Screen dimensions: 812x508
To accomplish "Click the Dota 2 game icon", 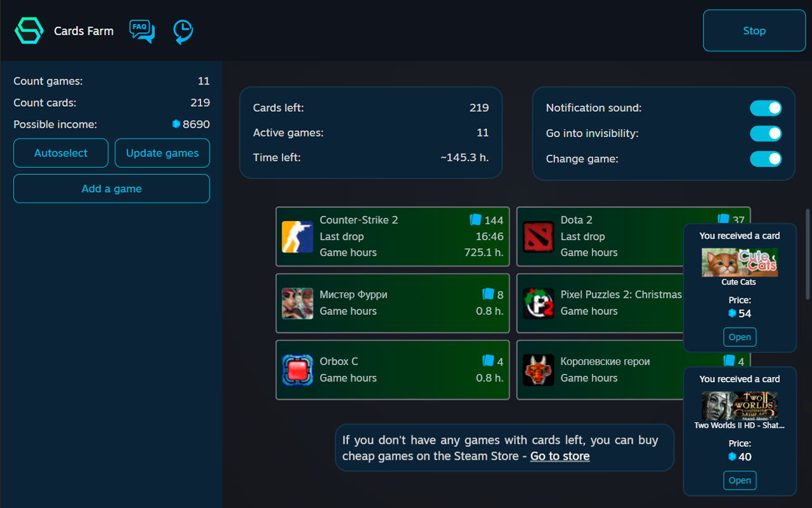I will pos(539,237).
